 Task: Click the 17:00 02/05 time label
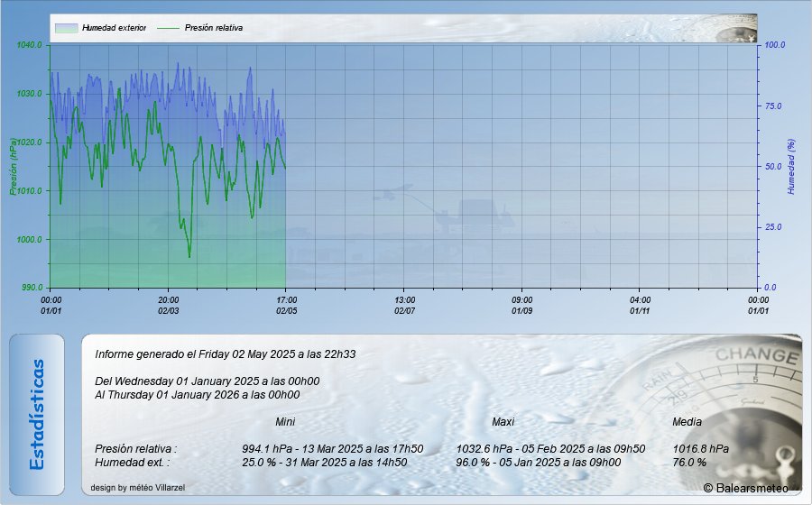[x=286, y=306]
